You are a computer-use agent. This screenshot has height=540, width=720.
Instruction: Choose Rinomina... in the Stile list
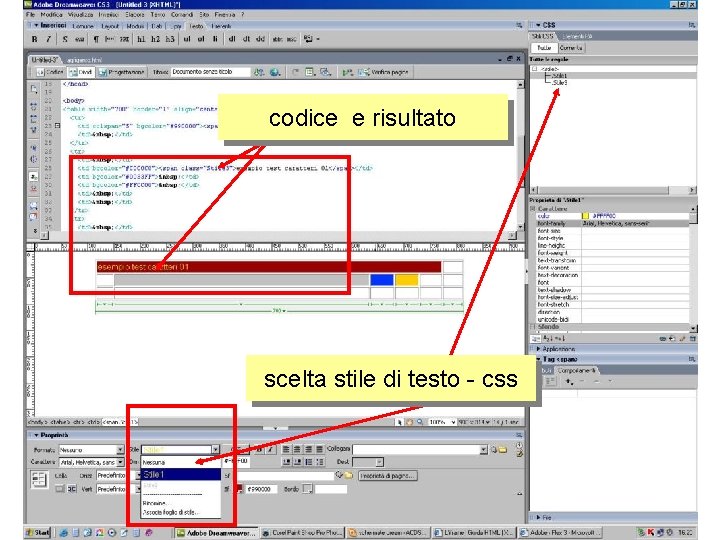tap(181, 503)
